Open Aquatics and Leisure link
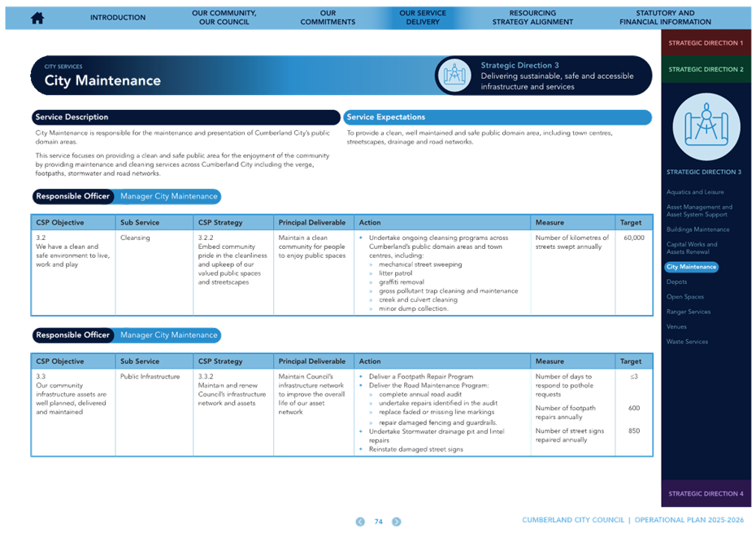756x537 pixels. click(695, 192)
